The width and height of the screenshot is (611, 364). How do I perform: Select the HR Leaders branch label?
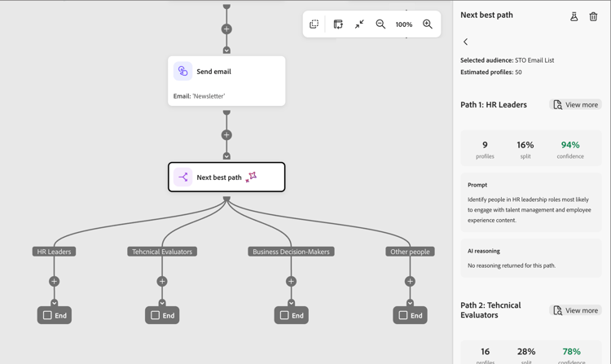54,252
